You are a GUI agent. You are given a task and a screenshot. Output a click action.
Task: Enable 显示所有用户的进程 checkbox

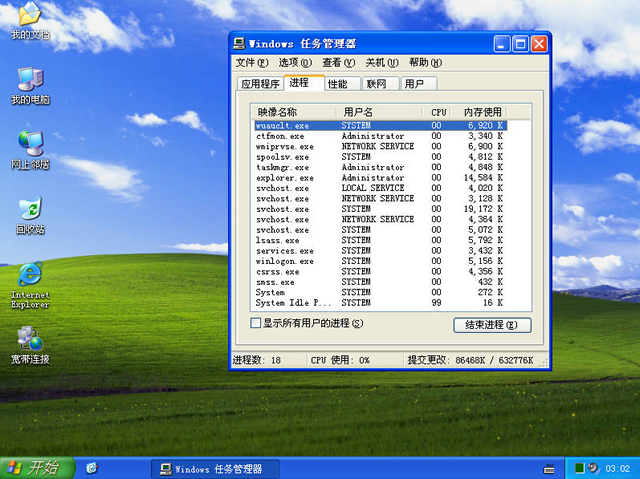[x=255, y=324]
